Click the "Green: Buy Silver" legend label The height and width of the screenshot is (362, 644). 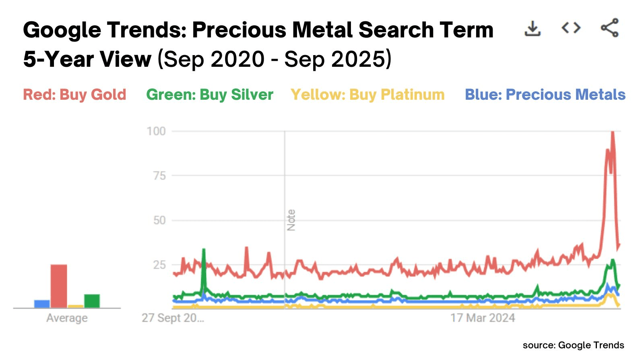coord(210,95)
